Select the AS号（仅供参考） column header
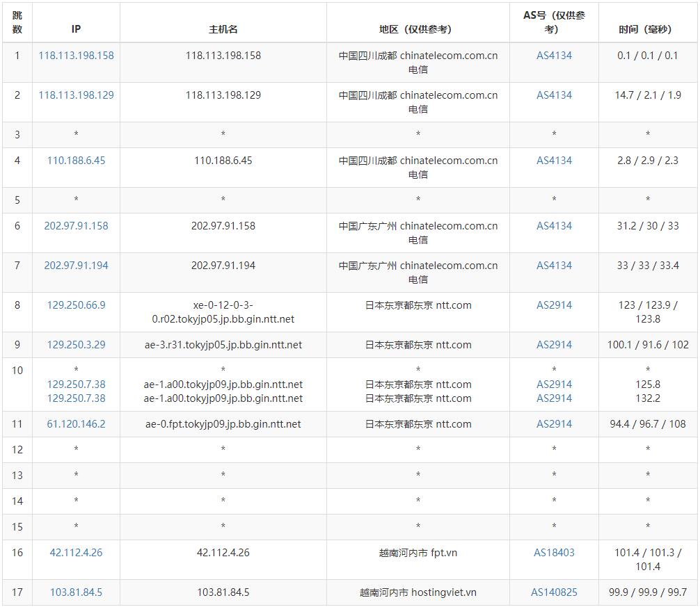The height and width of the screenshot is (607, 700). pyautogui.click(x=554, y=22)
